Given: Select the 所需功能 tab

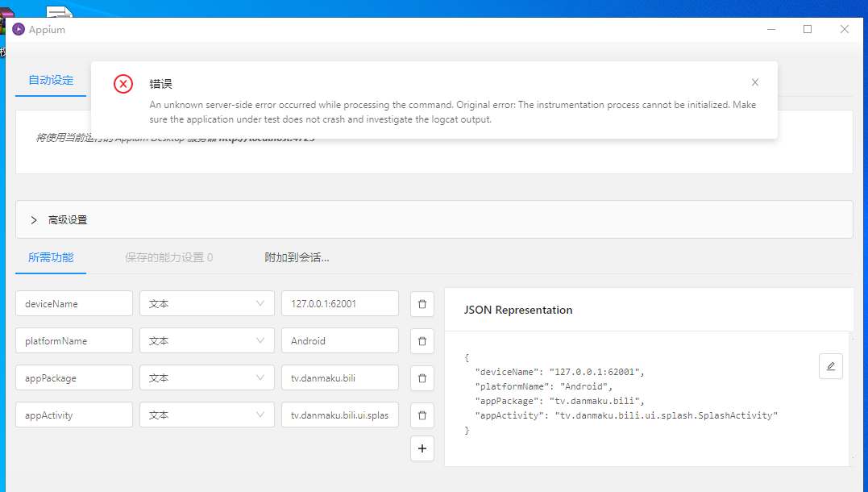Looking at the screenshot, I should [x=51, y=258].
